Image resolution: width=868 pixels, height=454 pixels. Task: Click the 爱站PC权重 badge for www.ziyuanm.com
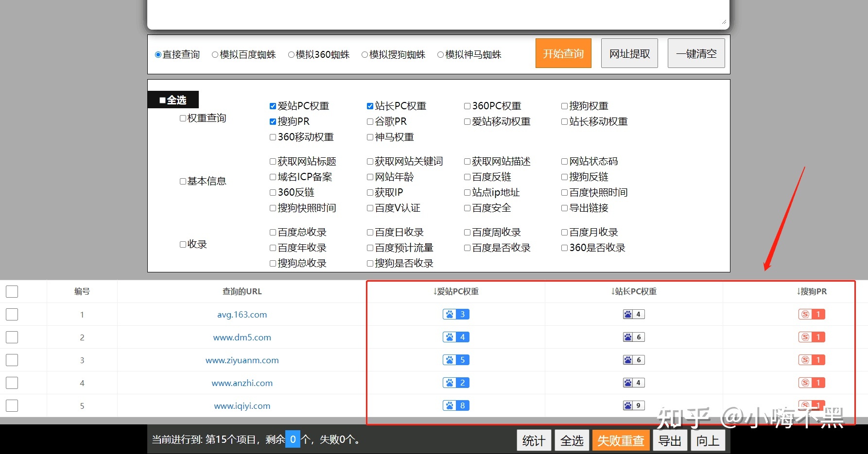456,360
